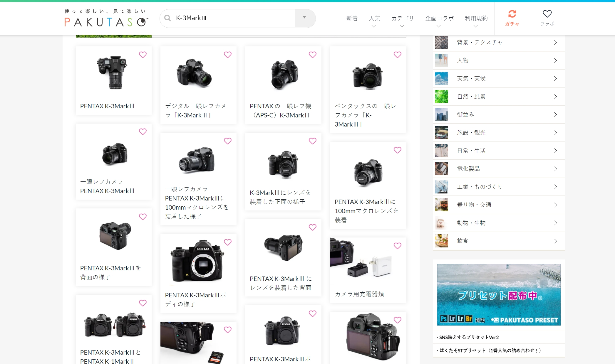
Task: Click the search magnifier icon
Action: [168, 18]
